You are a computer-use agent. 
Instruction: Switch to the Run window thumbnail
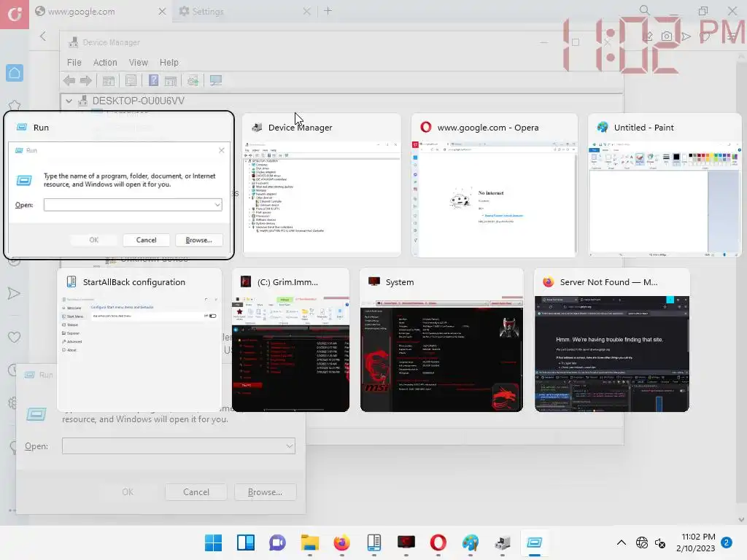pos(119,185)
